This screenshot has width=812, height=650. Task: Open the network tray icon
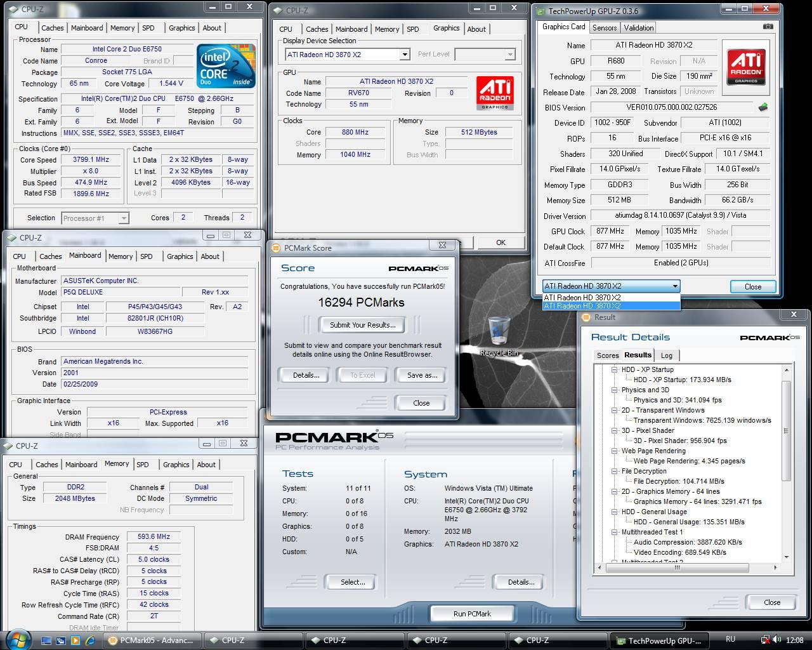click(x=764, y=640)
